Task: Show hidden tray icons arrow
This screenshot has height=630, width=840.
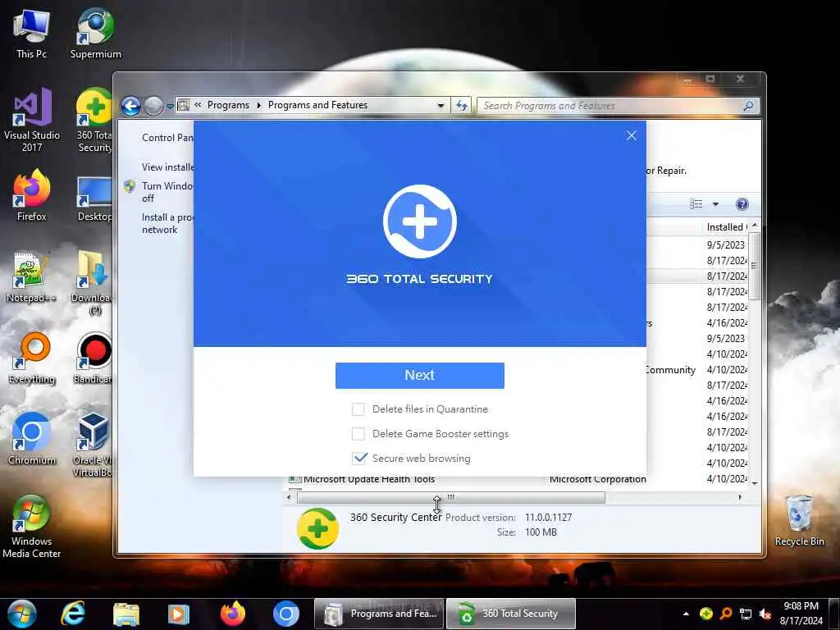Action: pyautogui.click(x=686, y=614)
